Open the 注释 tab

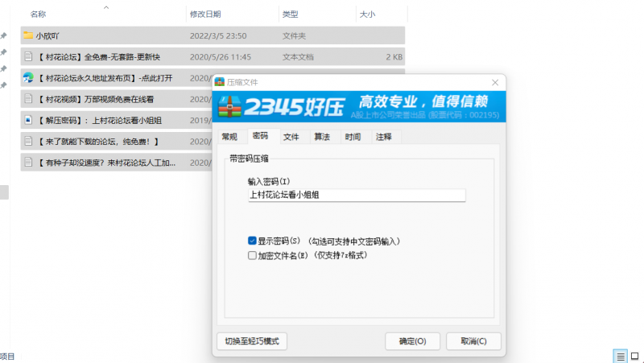click(x=383, y=137)
